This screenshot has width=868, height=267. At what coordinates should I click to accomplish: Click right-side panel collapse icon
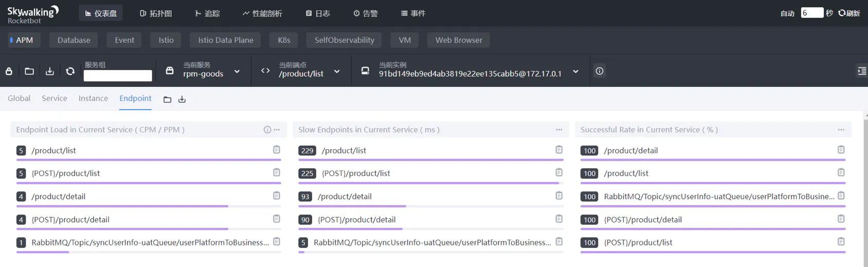click(x=862, y=71)
